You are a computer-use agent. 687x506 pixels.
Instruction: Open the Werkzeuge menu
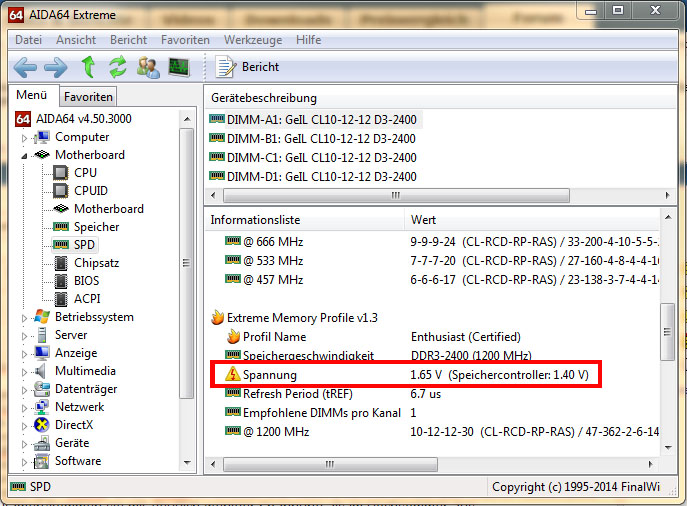253,40
